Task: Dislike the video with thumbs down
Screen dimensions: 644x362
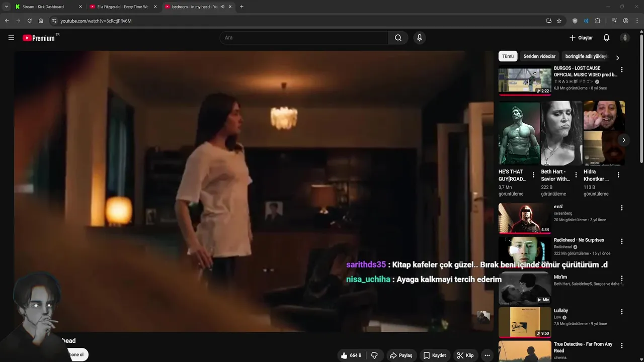Action: pos(374,355)
